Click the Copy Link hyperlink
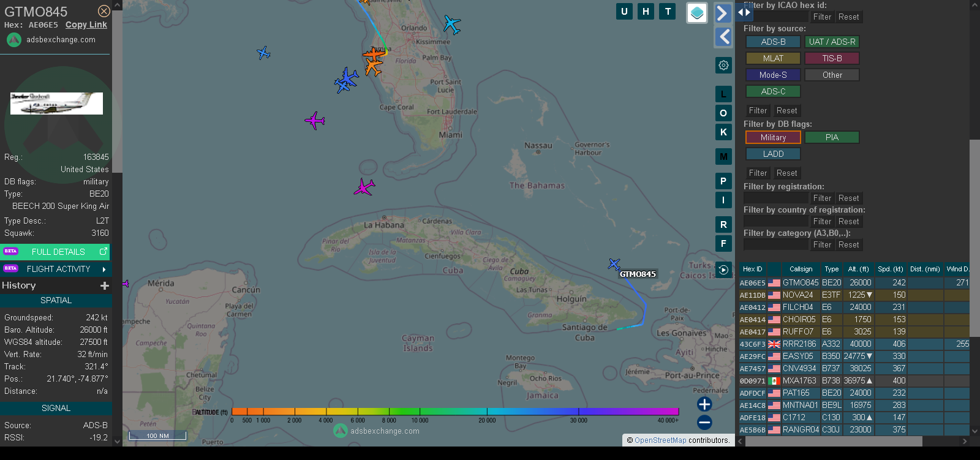This screenshot has height=460, width=980. click(86, 25)
